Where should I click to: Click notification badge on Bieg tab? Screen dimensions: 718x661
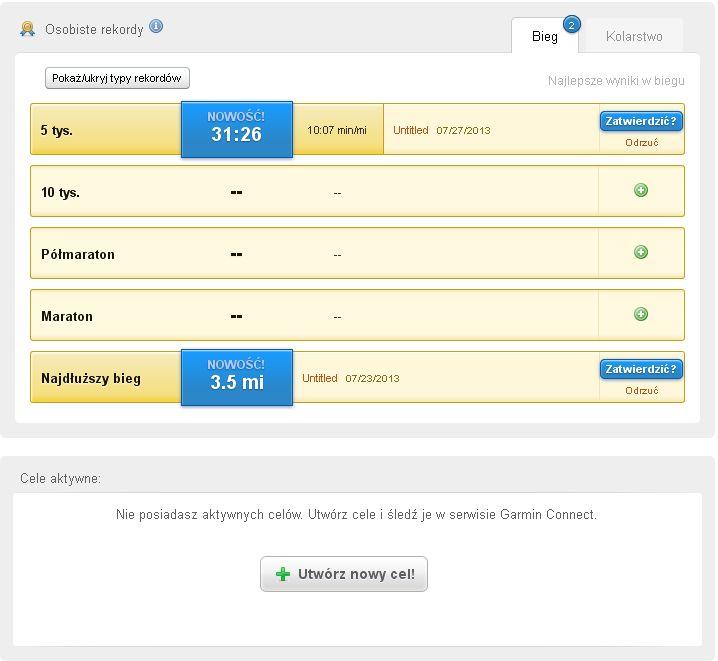point(571,24)
